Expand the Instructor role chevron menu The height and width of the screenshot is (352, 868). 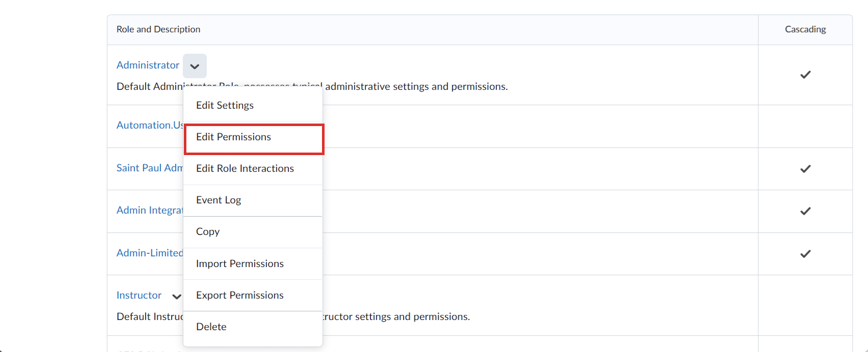tap(177, 296)
